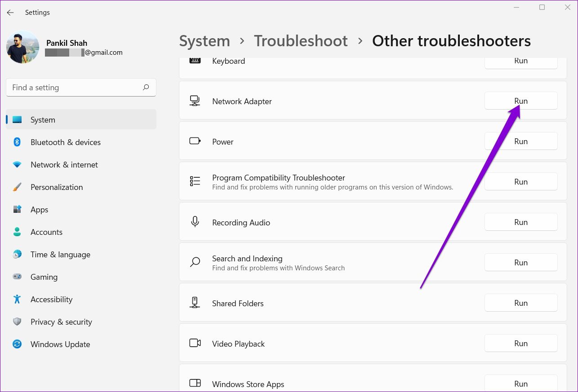Viewport: 578px width, 392px height.
Task: Click the back arrow in Settings
Action: point(10,13)
